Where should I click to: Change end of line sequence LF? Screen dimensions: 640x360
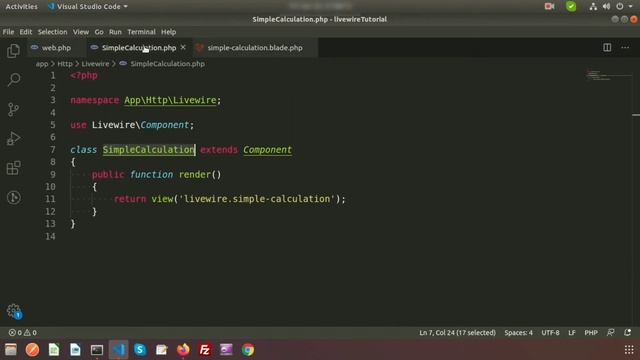pos(572,333)
